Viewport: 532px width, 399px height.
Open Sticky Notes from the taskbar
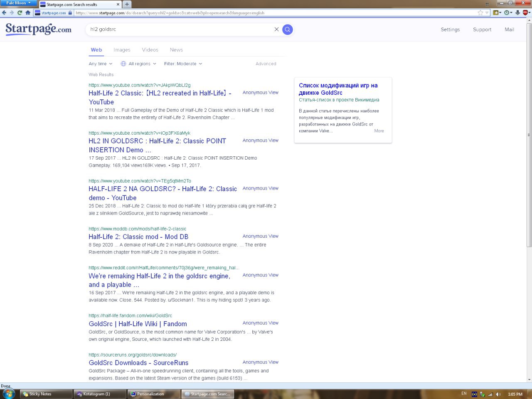46,394
